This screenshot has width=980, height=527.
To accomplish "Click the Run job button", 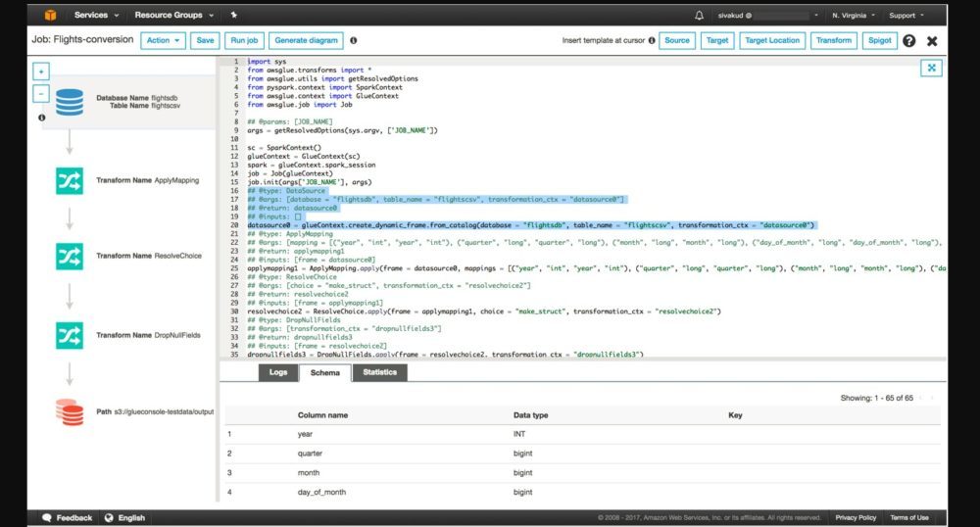I will (243, 41).
